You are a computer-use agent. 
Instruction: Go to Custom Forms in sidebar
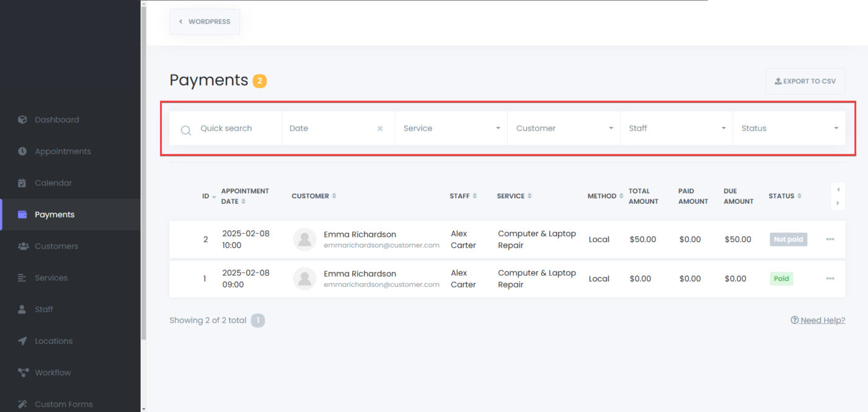click(x=63, y=404)
